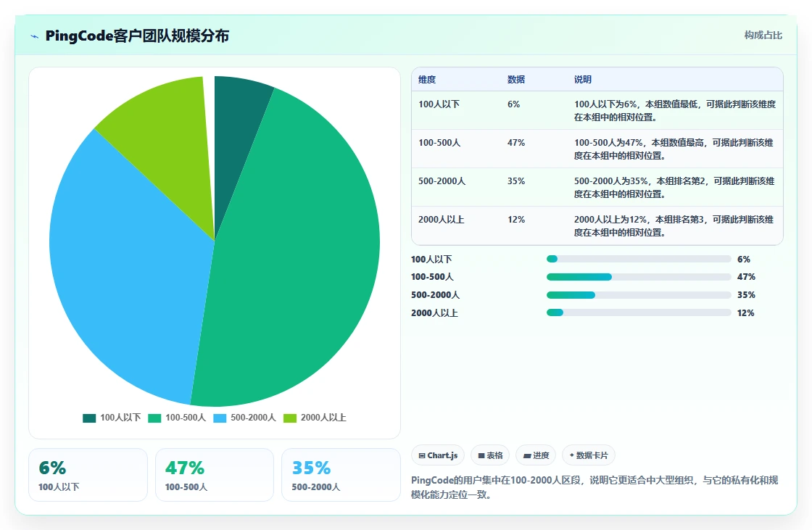
Task: Click the 100人以下 progress bar
Action: (639, 259)
